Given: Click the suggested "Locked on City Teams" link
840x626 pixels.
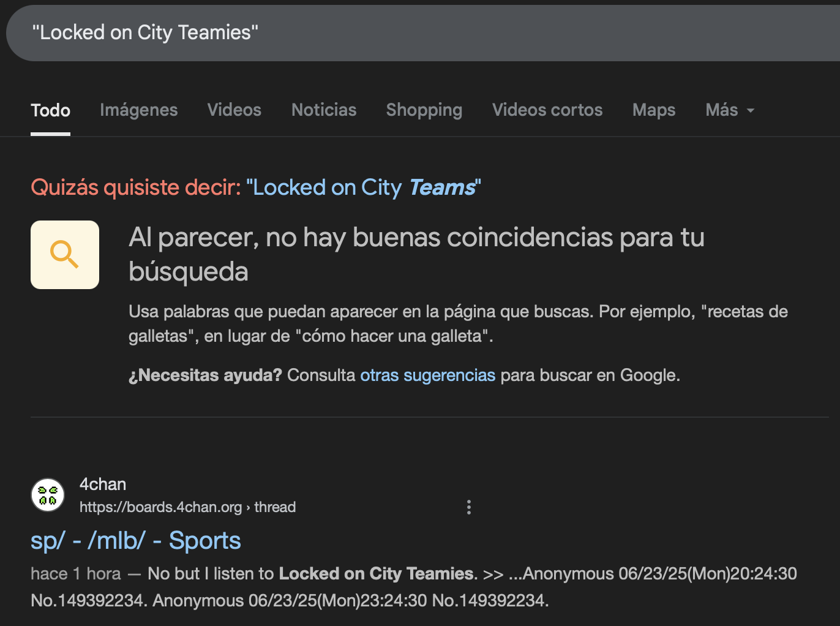Looking at the screenshot, I should [364, 187].
